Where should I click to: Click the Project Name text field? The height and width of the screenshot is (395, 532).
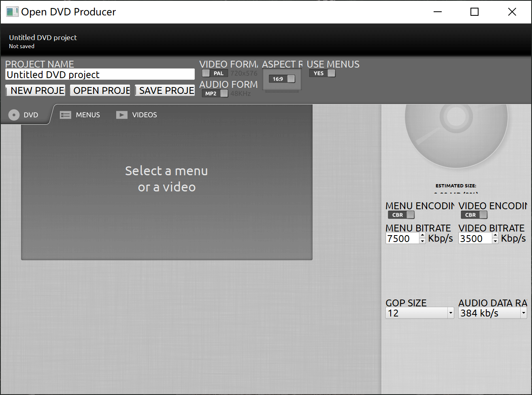(x=100, y=74)
